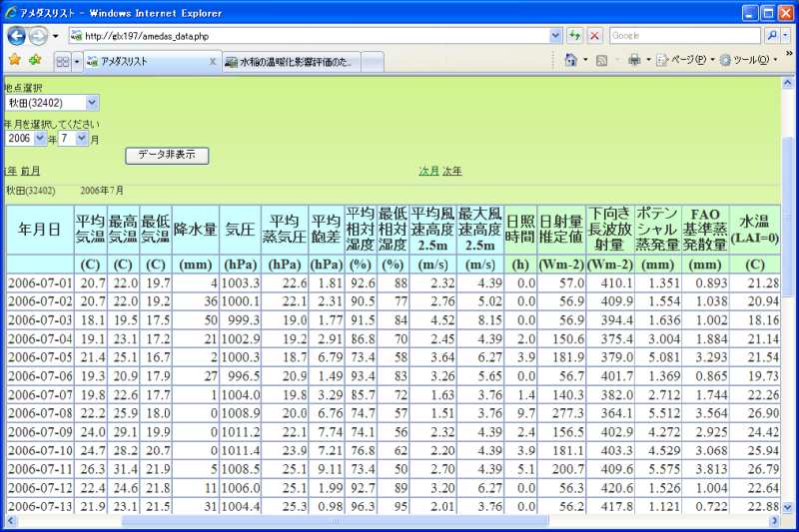Image resolution: width=799 pixels, height=532 pixels.
Task: Open the recent pages dropdown arrow
Action: click(x=56, y=36)
